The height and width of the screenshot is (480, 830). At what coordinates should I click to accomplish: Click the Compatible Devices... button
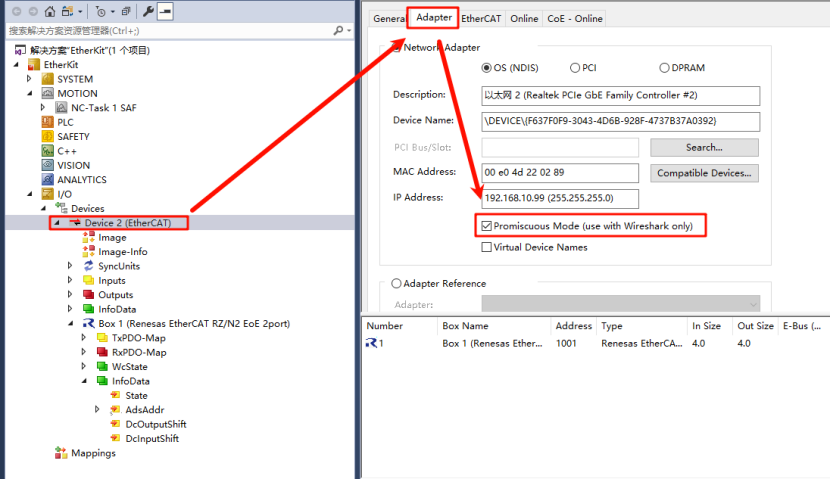[x=704, y=173]
